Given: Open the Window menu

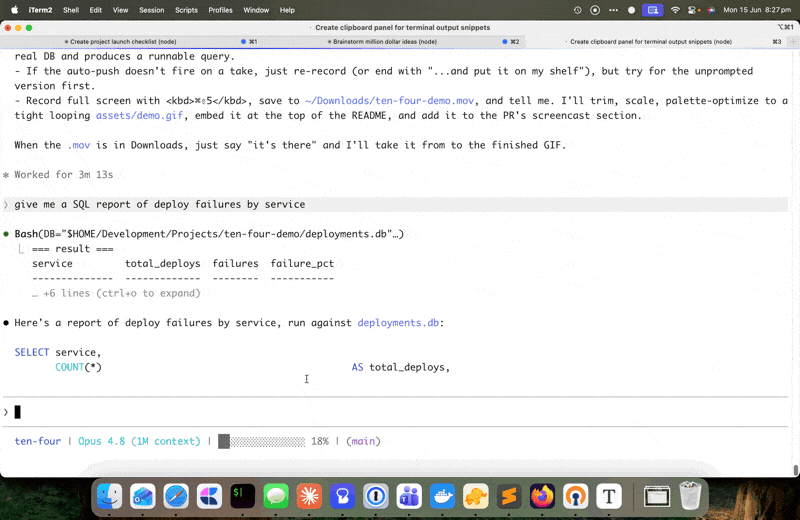Looking at the screenshot, I should click(x=256, y=10).
